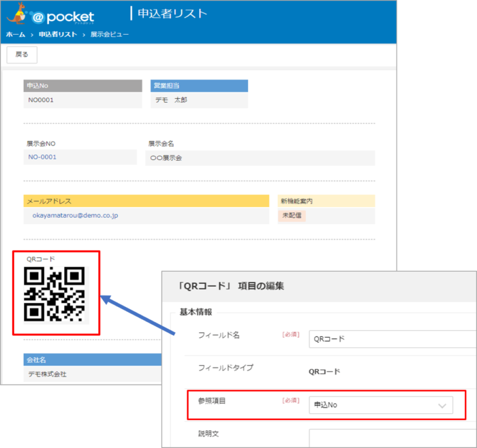This screenshot has height=448, width=477.
Task: Click the @pocket kangaroo logo
Action: pyautogui.click(x=50, y=14)
